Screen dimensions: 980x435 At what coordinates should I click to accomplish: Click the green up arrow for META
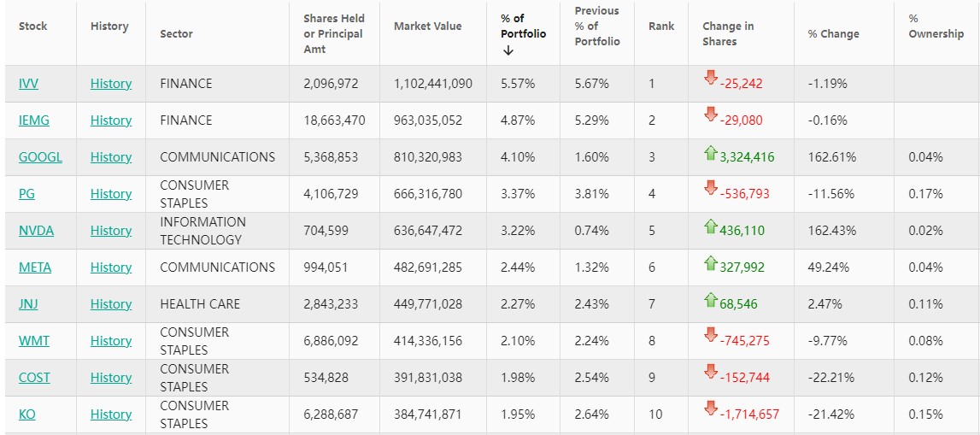(710, 264)
